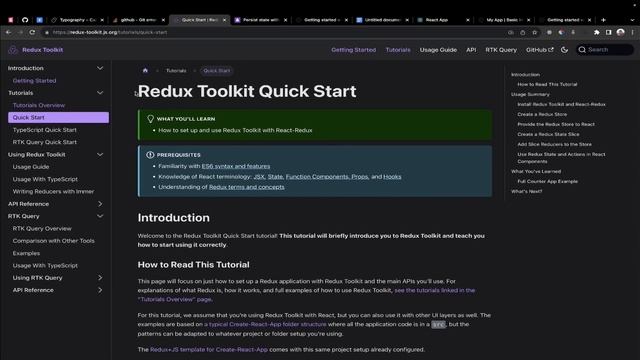Open the browser extensions puzzle icon
The width and height of the screenshot is (640, 360).
click(597, 32)
